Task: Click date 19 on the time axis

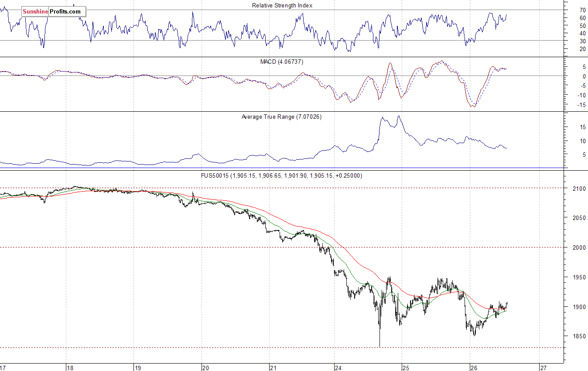Action: (x=137, y=368)
